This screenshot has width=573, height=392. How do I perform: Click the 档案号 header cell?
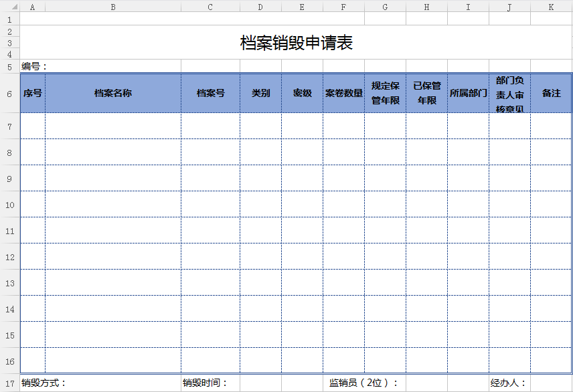click(x=210, y=93)
